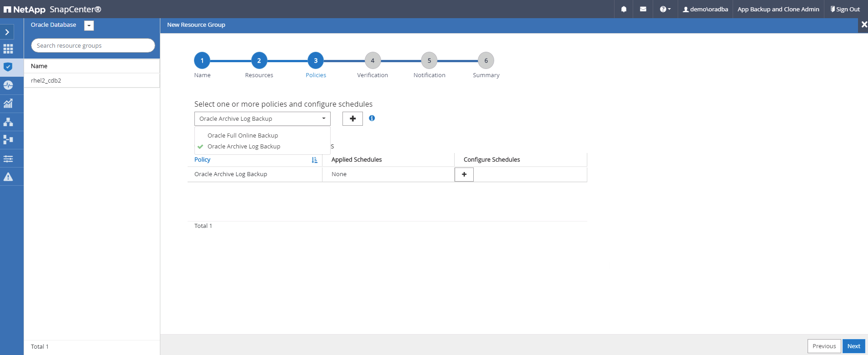Select Oracle Archive Log Backup table row

click(x=387, y=174)
